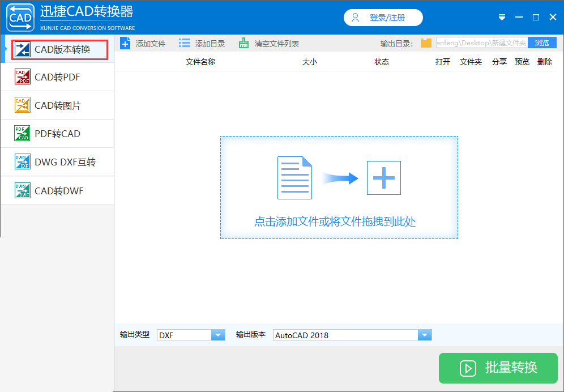This screenshot has height=392, width=564.
Task: Click the 输出类型 label
Action: pos(135,334)
